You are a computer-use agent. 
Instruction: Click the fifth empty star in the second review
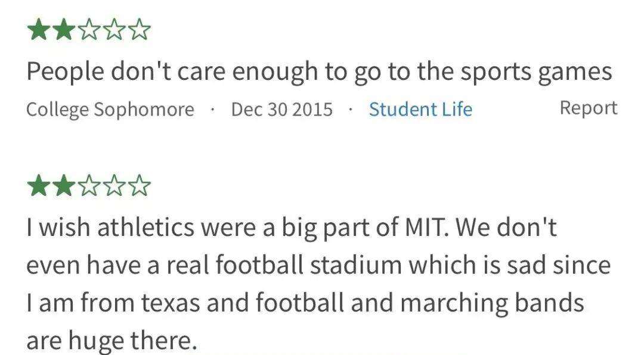pos(140,185)
